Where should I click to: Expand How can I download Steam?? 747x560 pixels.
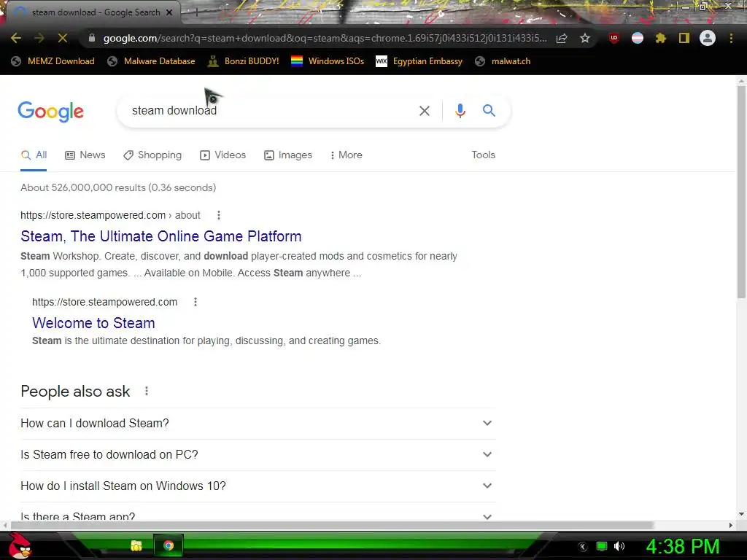[258, 424]
